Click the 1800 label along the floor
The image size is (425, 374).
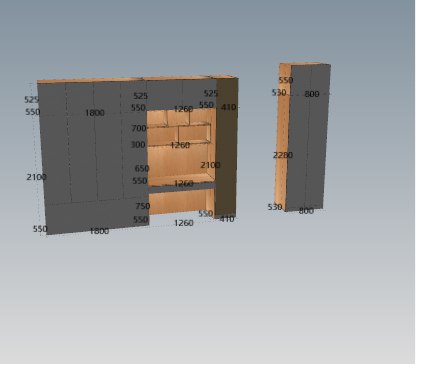[x=99, y=231]
